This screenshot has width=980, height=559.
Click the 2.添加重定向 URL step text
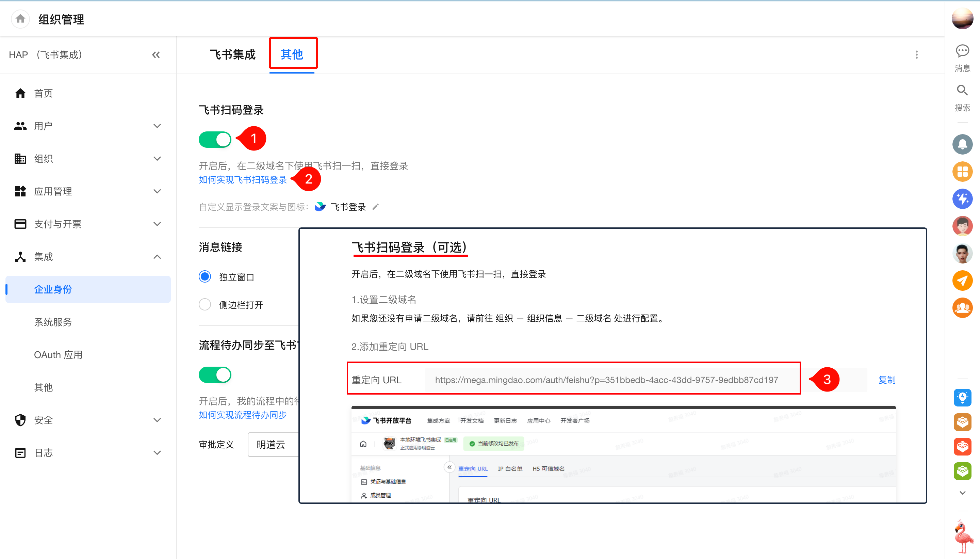(x=390, y=346)
